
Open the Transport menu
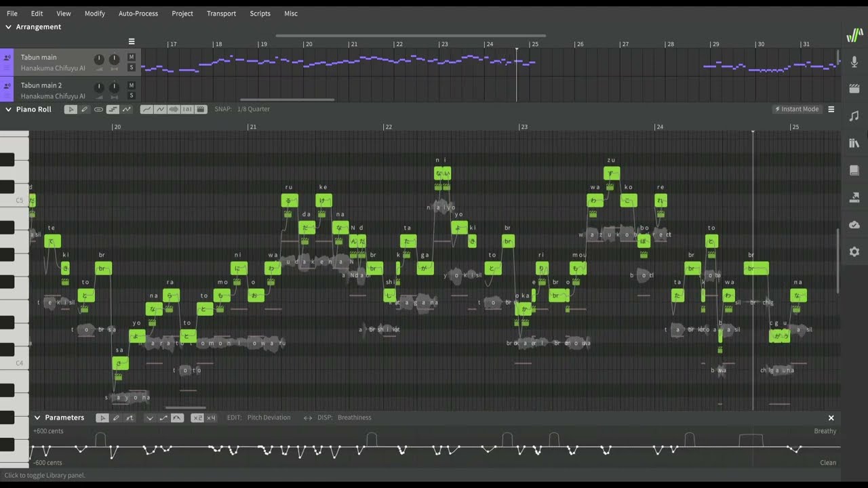[x=221, y=14]
